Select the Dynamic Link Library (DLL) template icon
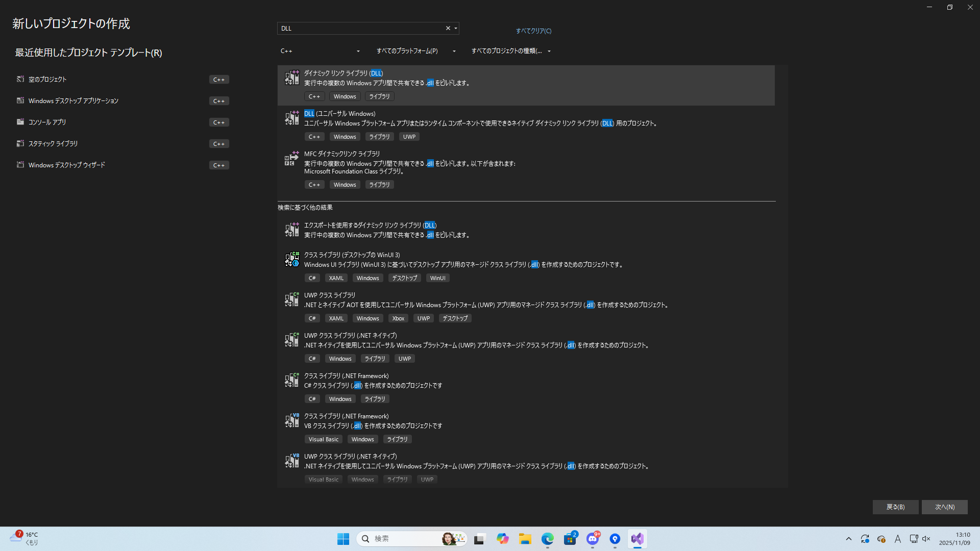980x551 pixels. click(292, 78)
